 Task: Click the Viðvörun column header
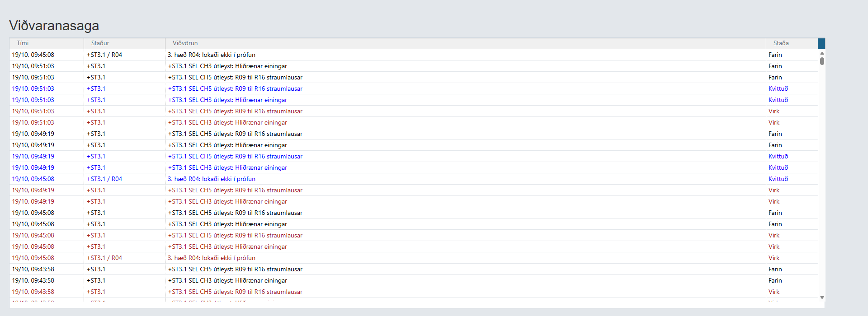[466, 43]
